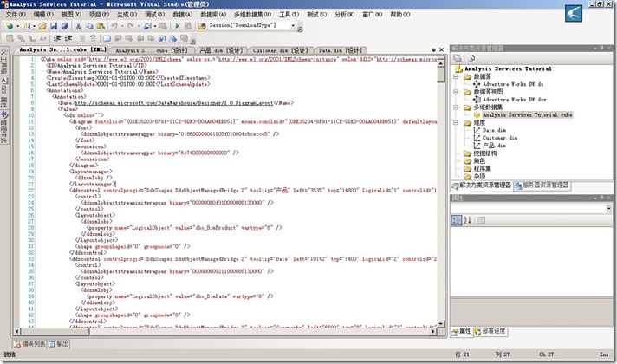Collapse the 维度 folder node

(x=456, y=122)
